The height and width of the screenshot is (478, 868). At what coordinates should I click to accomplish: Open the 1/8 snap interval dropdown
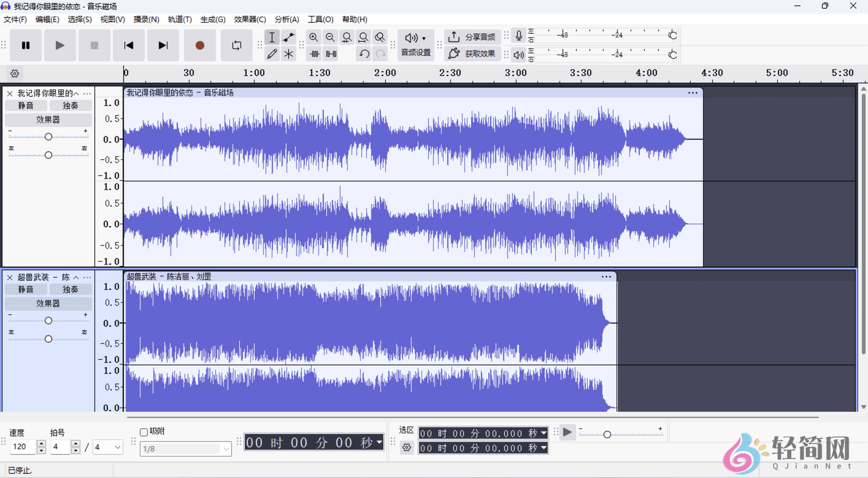coord(185,448)
